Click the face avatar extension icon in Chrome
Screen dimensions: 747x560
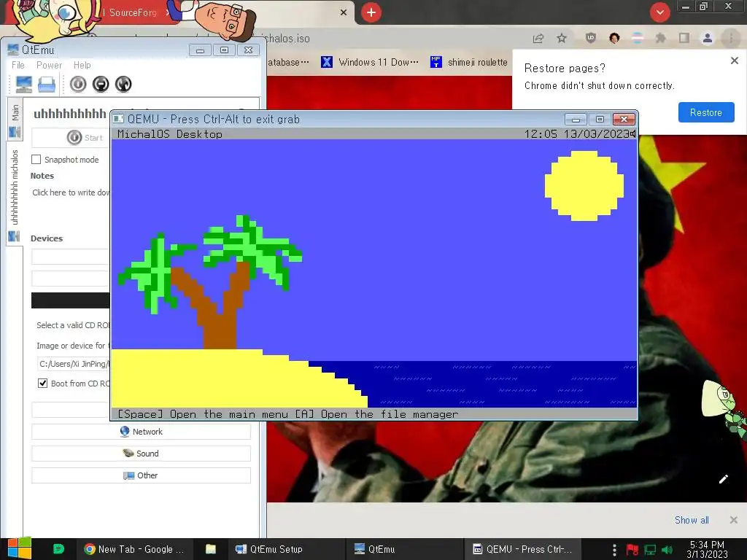tap(614, 38)
